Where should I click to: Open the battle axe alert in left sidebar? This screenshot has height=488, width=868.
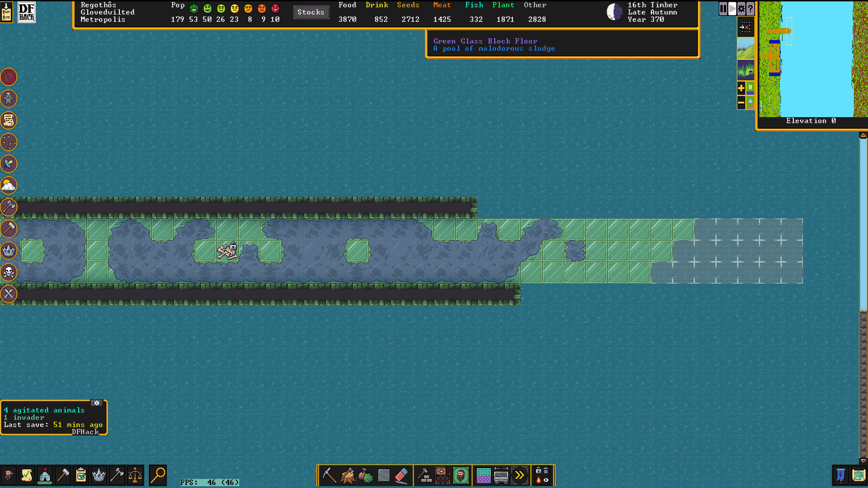coord(9,207)
